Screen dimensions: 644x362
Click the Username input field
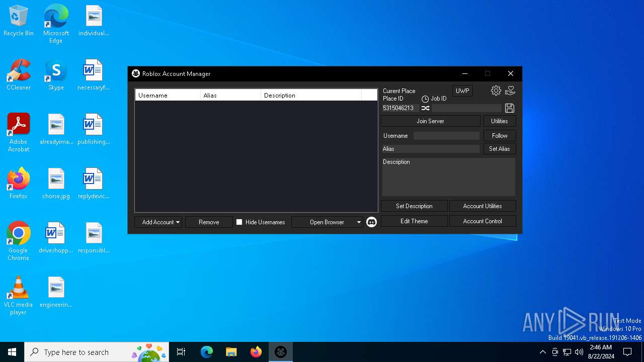446,136
